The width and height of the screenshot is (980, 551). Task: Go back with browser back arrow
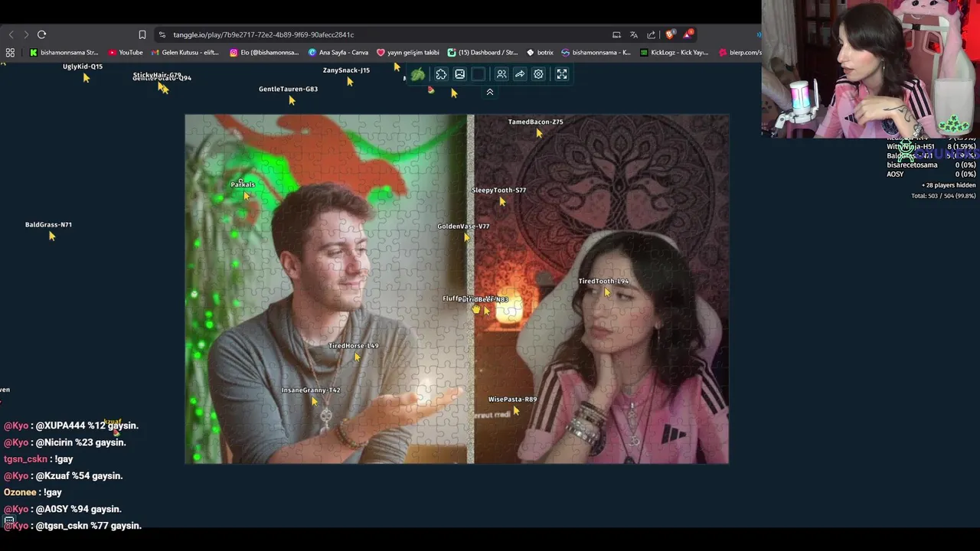click(11, 34)
